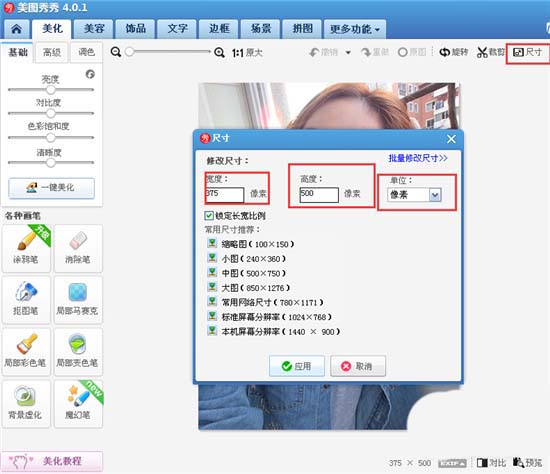Image resolution: width=550 pixels, height=474 pixels.
Task: Switch to the 基础 sub-tab
Action: point(18,53)
